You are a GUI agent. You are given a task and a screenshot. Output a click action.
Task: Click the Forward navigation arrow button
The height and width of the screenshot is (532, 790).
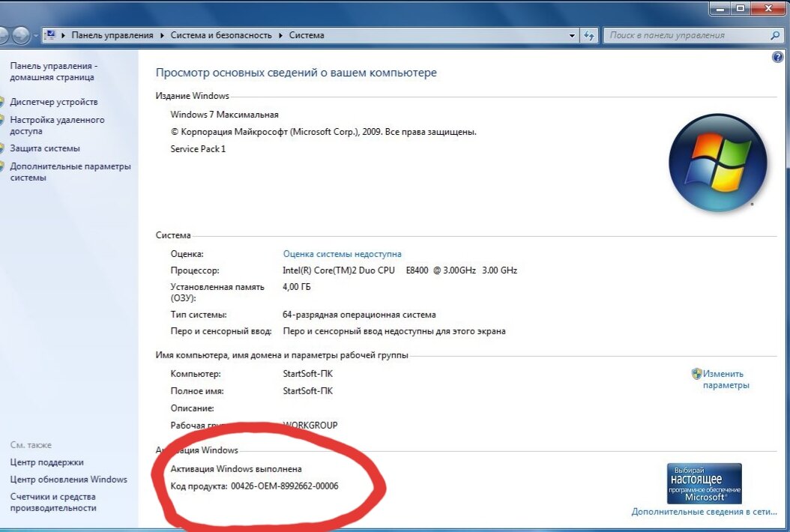tap(21, 35)
